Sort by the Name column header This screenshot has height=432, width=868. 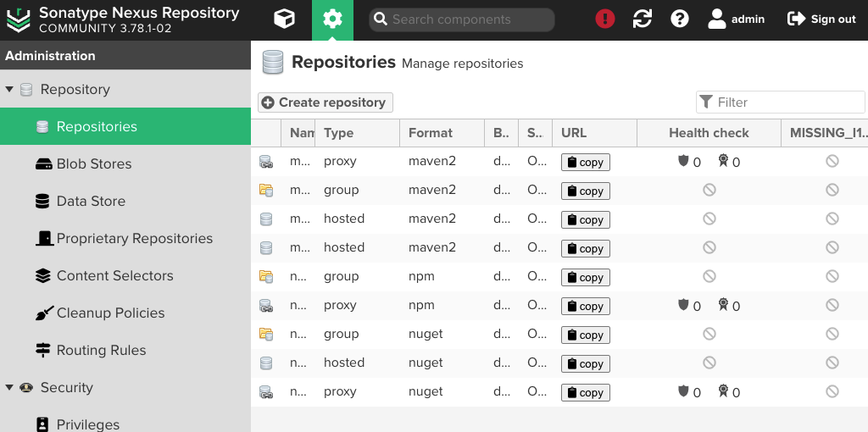(298, 133)
